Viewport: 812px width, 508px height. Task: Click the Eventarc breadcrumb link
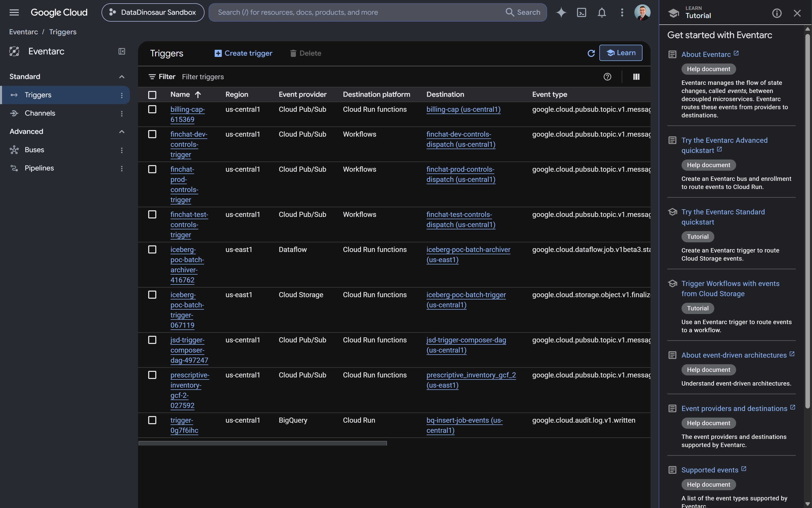(x=24, y=32)
